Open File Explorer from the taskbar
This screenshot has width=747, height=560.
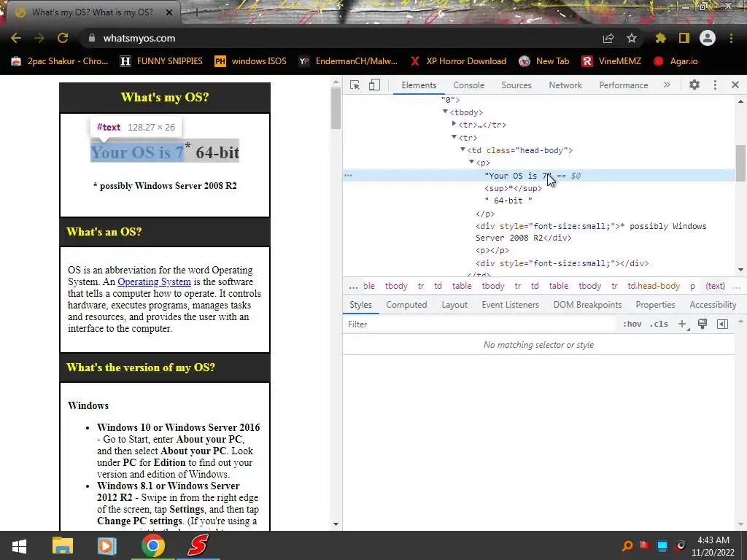[x=63, y=545]
